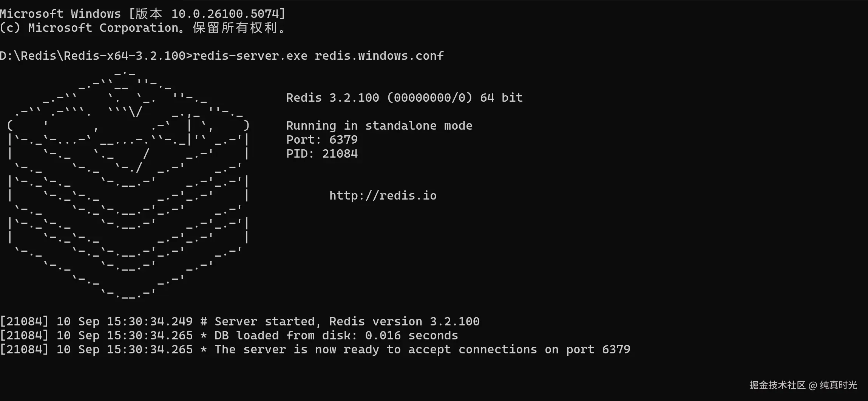This screenshot has width=868, height=401.
Task: Click the 纯真时光 author name in watermark
Action: [x=838, y=385]
